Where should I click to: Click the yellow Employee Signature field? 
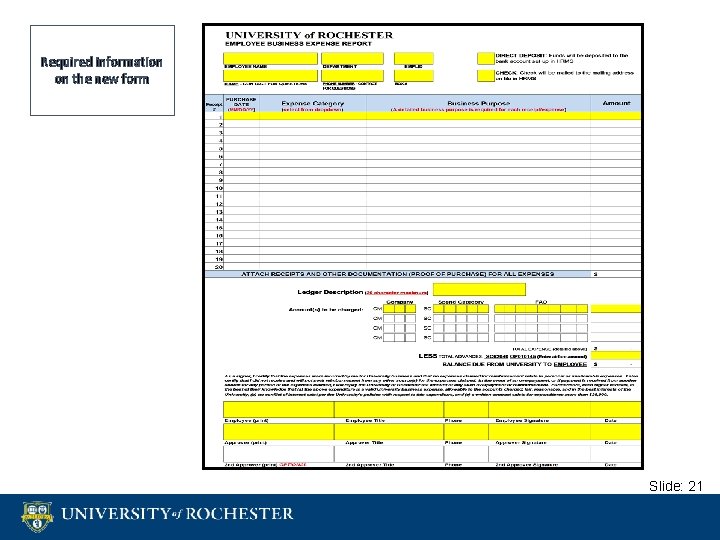539,409
